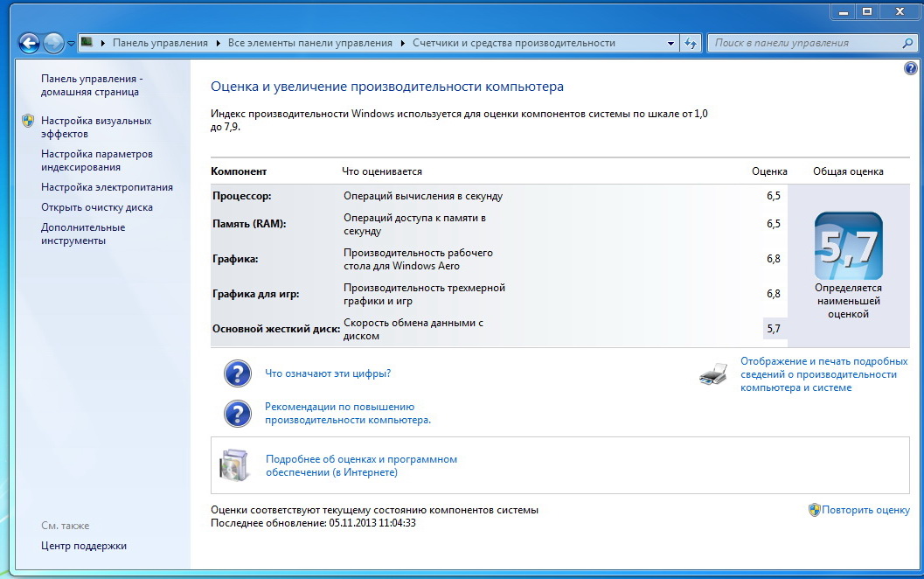Image resolution: width=924 pixels, height=579 pixels.
Task: Open Дополнительные инструменты
Action: click(82, 234)
